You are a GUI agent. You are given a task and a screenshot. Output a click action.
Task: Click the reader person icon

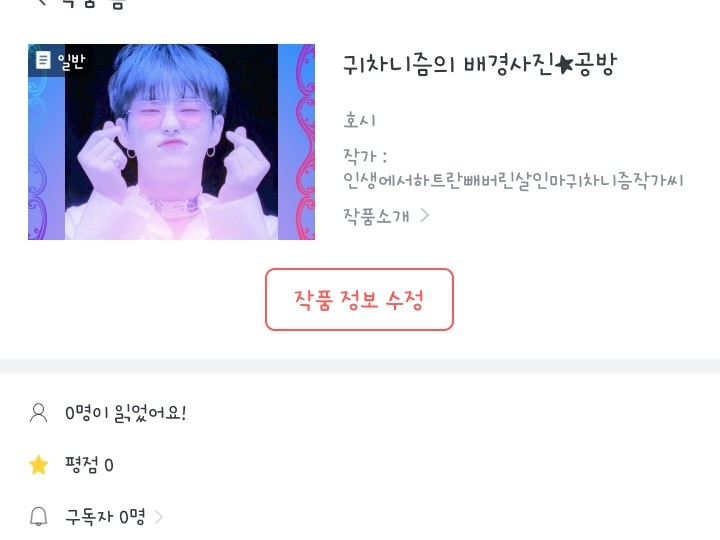[x=39, y=413]
